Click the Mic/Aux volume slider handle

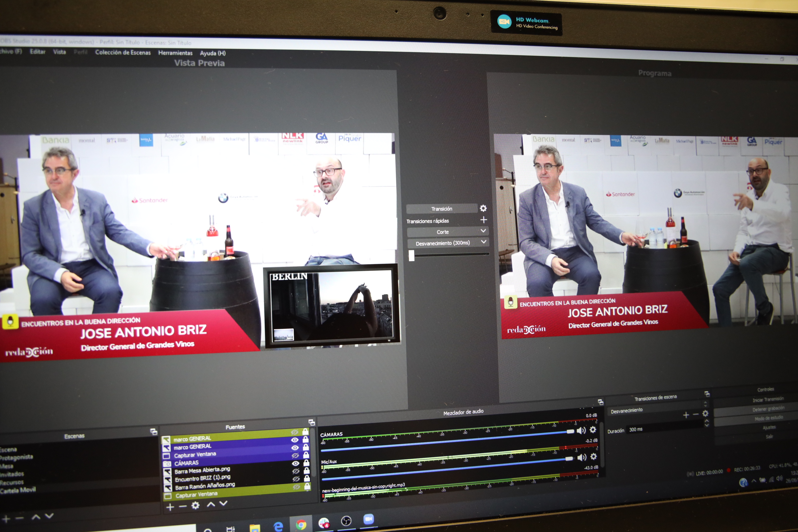pos(569,459)
